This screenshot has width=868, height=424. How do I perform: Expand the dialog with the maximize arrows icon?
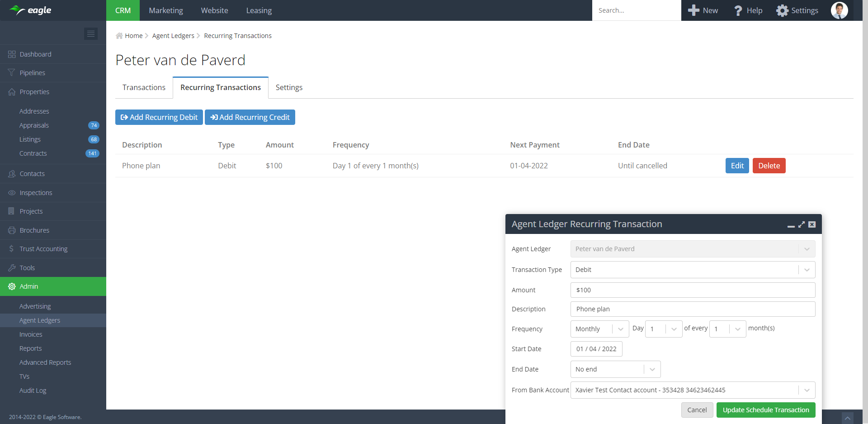coord(802,224)
